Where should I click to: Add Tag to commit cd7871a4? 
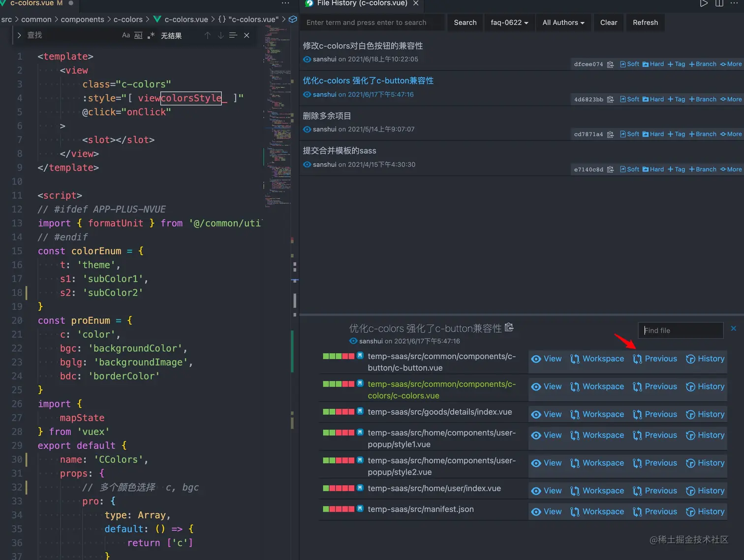point(676,134)
